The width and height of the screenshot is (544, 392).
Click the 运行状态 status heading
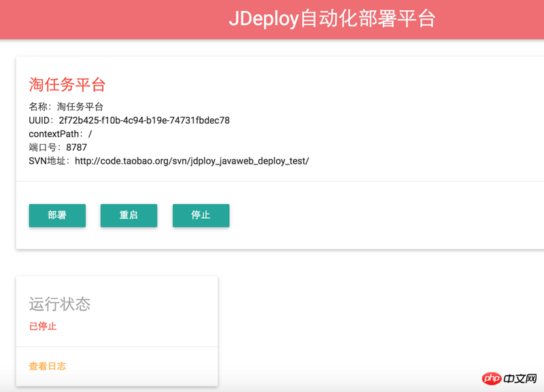[x=60, y=304]
